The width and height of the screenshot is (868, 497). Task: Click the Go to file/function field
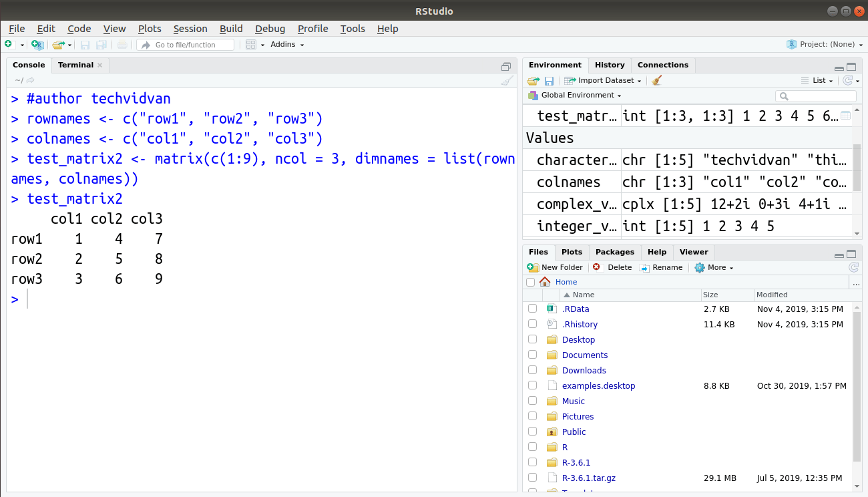point(186,45)
